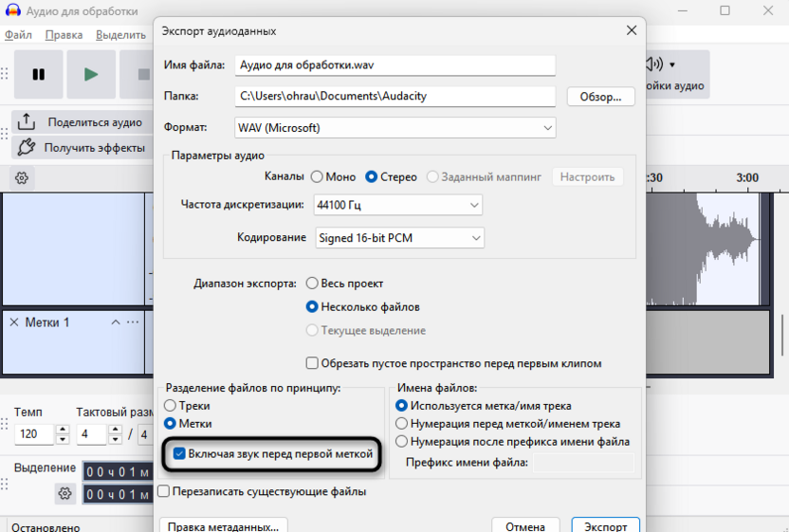Increase time signature numerator stepper

click(116, 430)
